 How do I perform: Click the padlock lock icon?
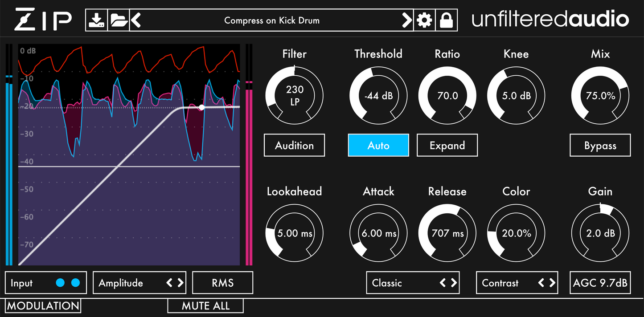coord(446,20)
